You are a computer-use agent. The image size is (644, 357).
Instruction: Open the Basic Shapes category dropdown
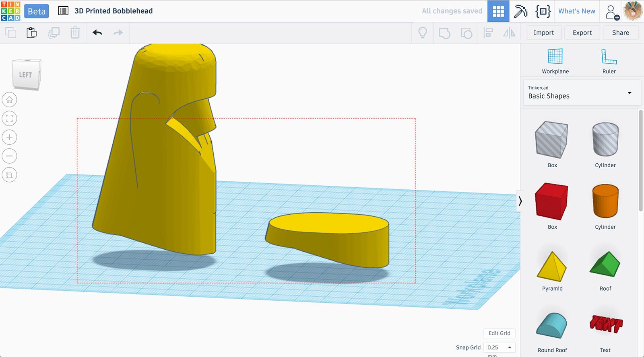[582, 93]
